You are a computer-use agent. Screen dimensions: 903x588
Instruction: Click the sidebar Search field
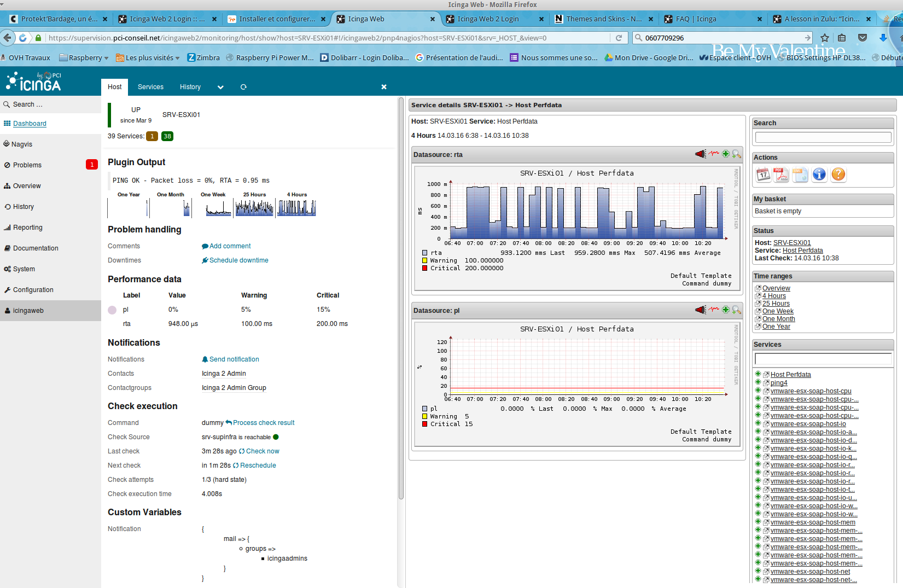pos(50,104)
